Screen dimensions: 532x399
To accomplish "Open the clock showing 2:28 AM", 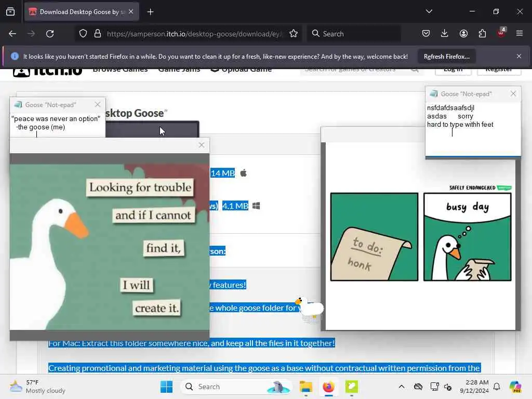I will [x=474, y=387].
